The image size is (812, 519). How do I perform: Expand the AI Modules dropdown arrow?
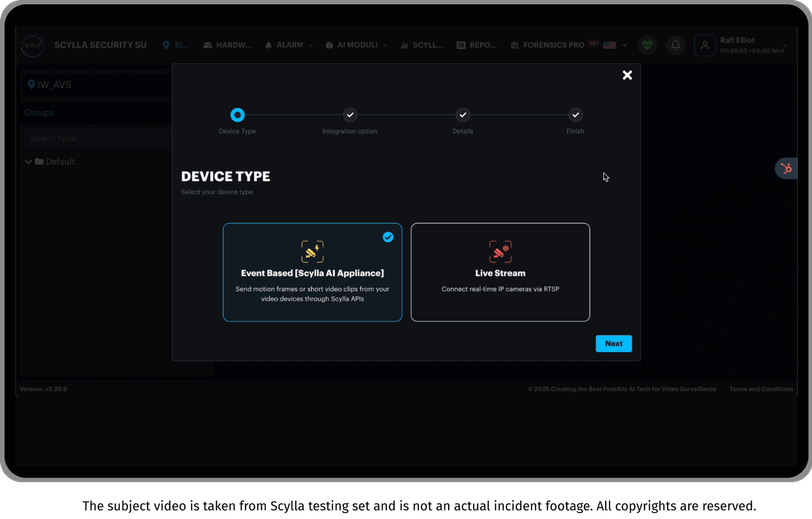pyautogui.click(x=385, y=46)
